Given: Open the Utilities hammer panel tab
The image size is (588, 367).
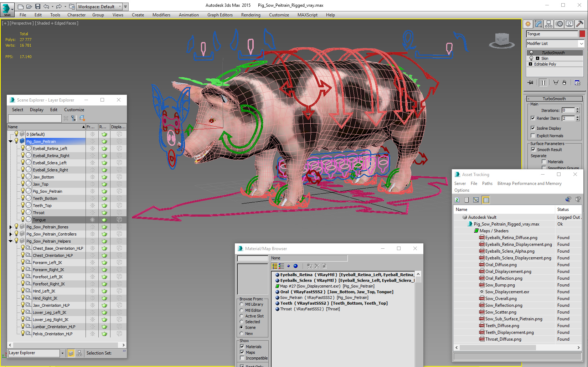Looking at the screenshot, I should point(580,24).
